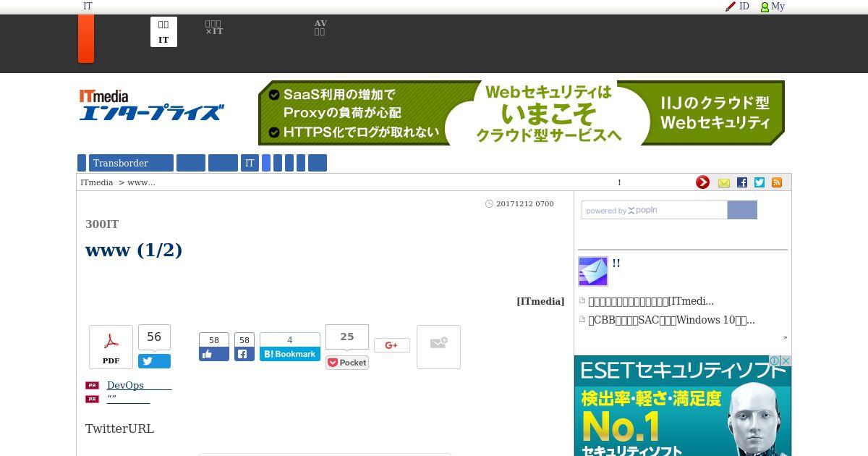
Task: Click the AdChoices info icon on ESET ad
Action: coord(774,360)
